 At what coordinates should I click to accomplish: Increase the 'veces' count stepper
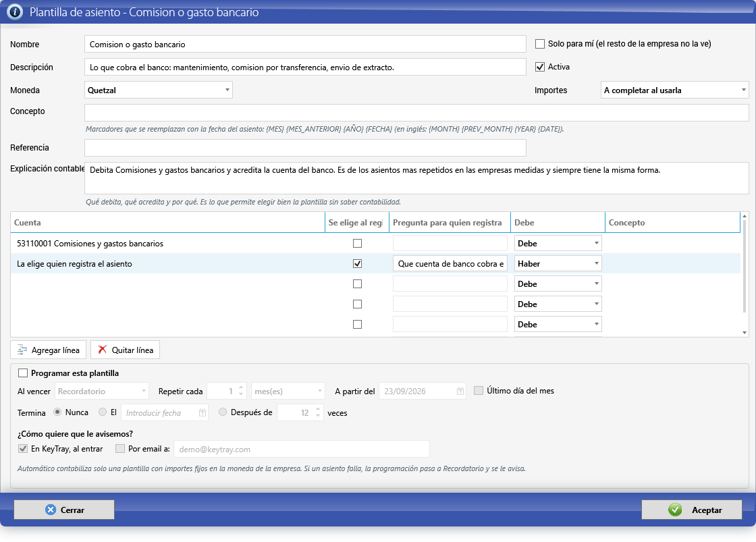click(x=318, y=409)
